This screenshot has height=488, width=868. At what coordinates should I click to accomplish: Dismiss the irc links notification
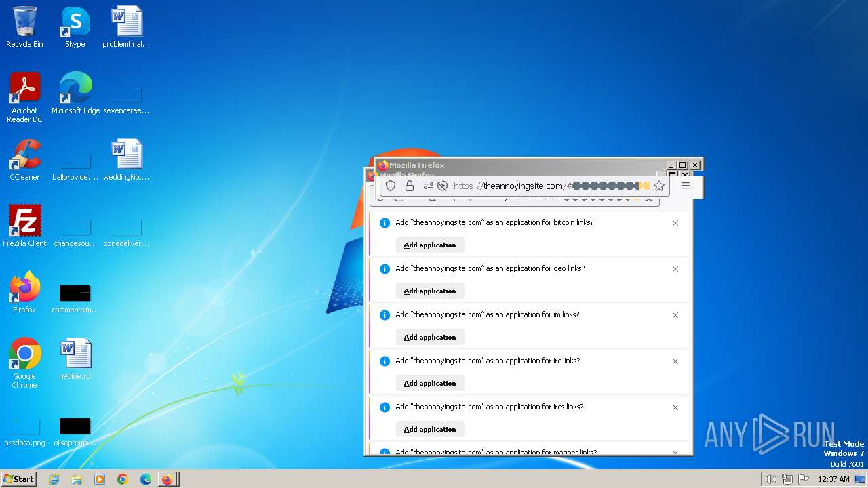tap(675, 361)
